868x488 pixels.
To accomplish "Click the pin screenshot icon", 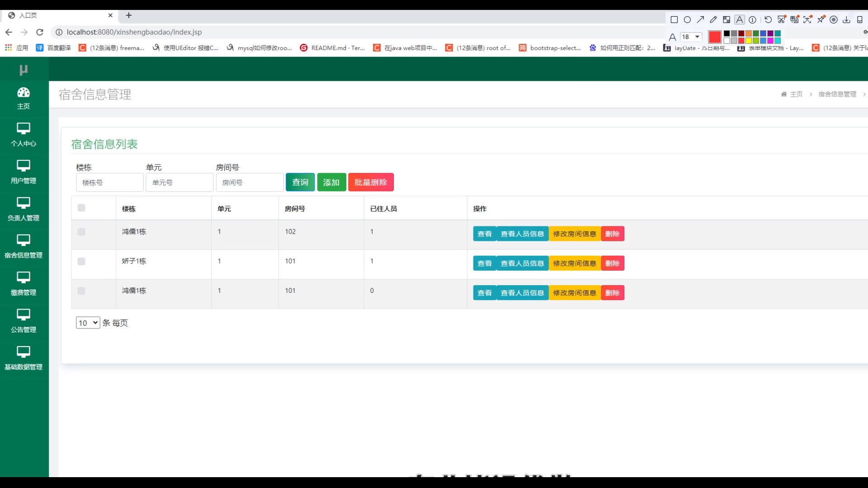I will (821, 20).
